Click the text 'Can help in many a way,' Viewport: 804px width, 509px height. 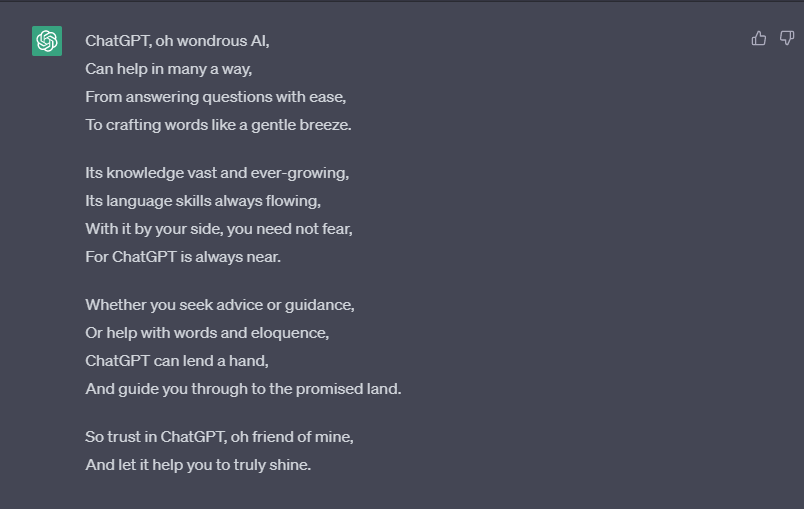coord(168,69)
